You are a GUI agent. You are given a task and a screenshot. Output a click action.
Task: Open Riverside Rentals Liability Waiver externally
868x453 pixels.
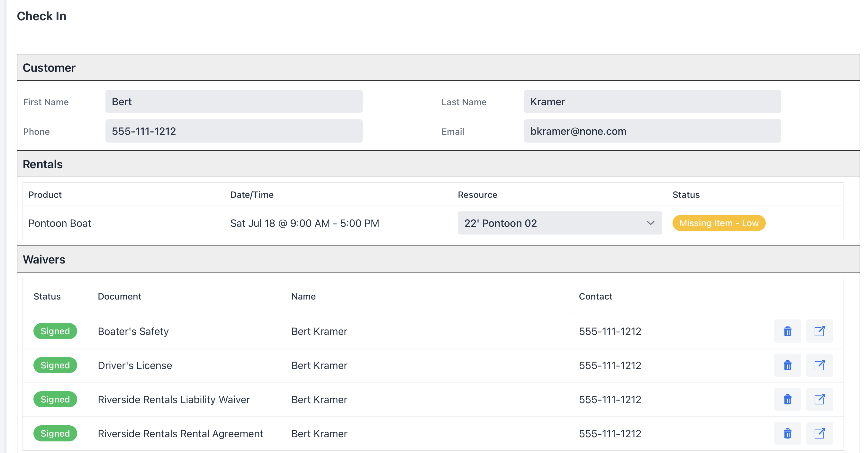[x=819, y=399]
